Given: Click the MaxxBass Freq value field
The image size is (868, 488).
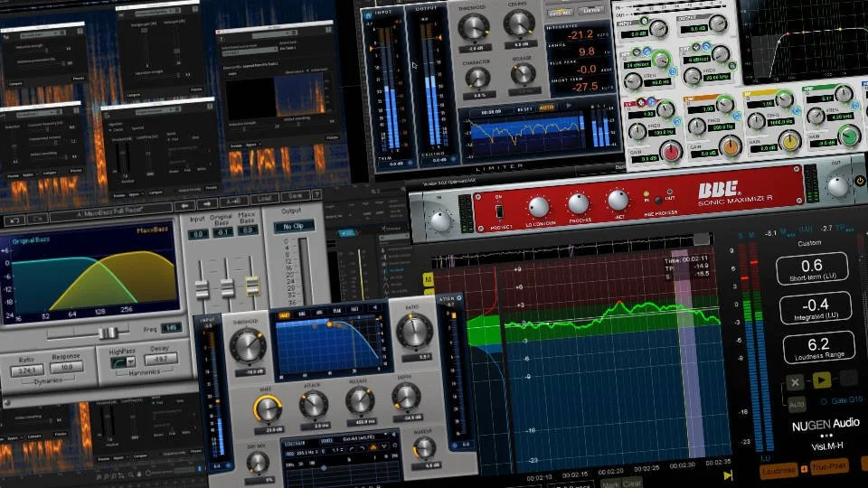Looking at the screenshot, I should [x=171, y=328].
